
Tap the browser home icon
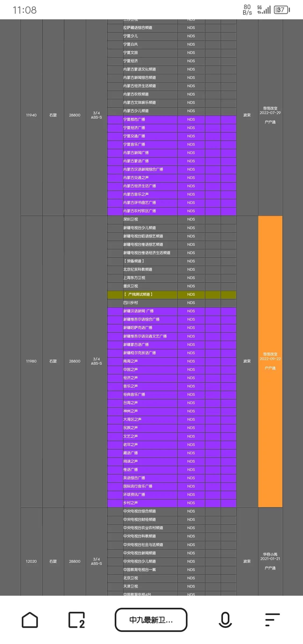click(x=30, y=620)
